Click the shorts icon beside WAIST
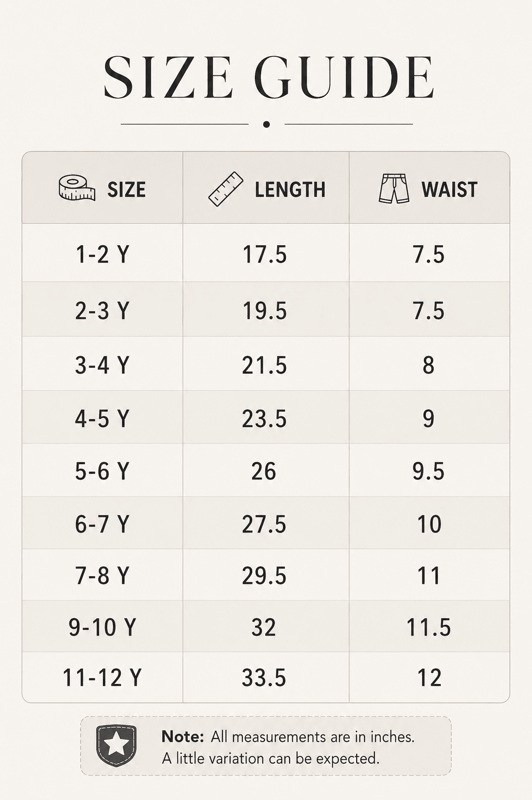Viewport: 532px width, 800px height. tap(394, 188)
